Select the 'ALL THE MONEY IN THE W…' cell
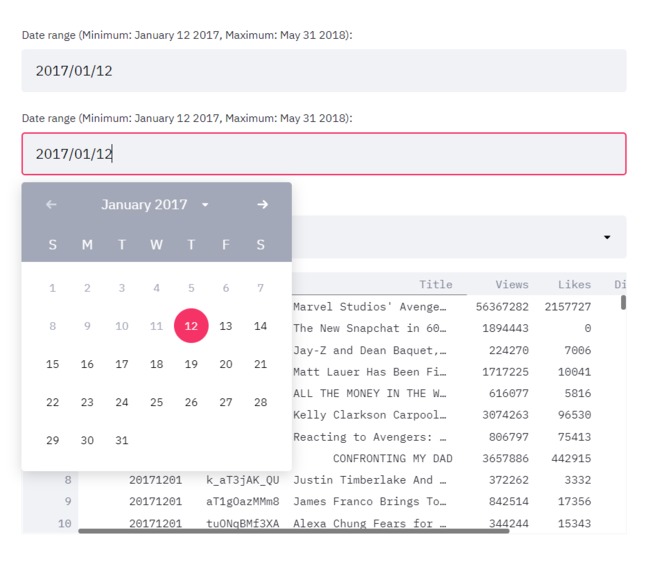671x573 pixels. (x=370, y=393)
